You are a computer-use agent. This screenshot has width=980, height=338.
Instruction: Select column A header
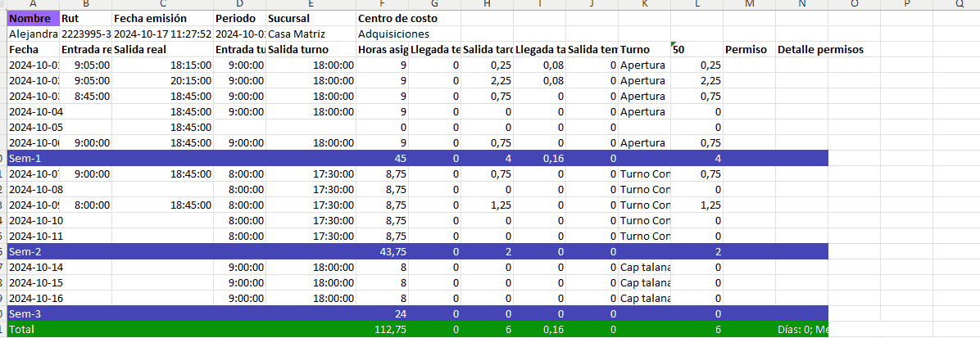pos(34,4)
